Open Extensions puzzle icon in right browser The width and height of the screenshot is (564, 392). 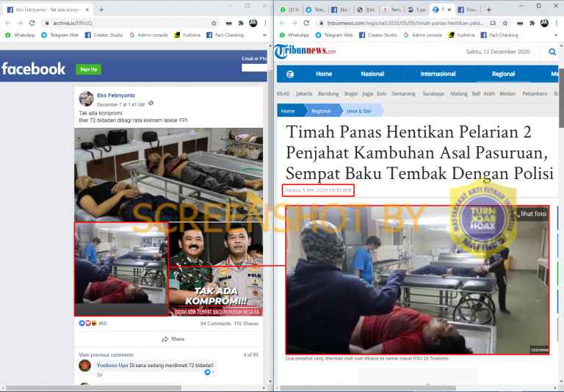(x=532, y=23)
